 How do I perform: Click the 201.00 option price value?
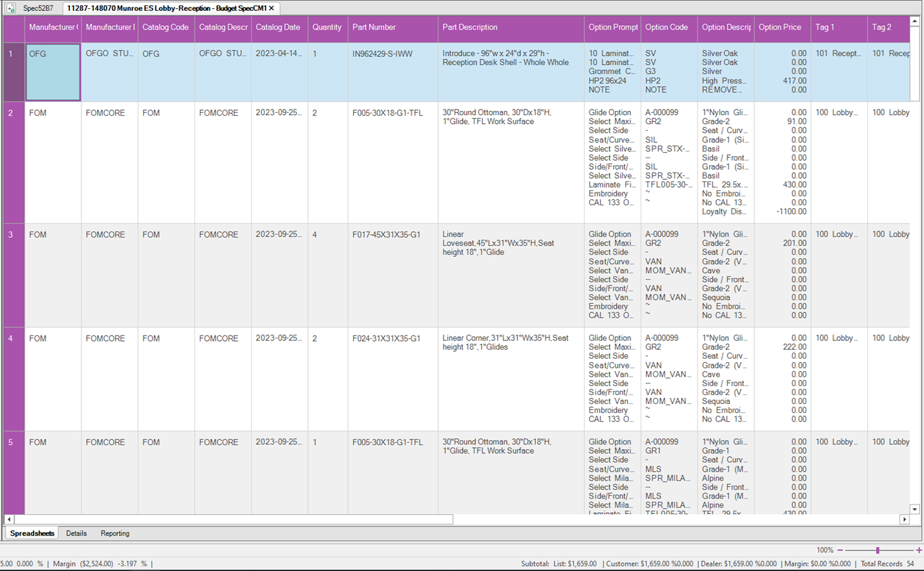[x=795, y=243]
